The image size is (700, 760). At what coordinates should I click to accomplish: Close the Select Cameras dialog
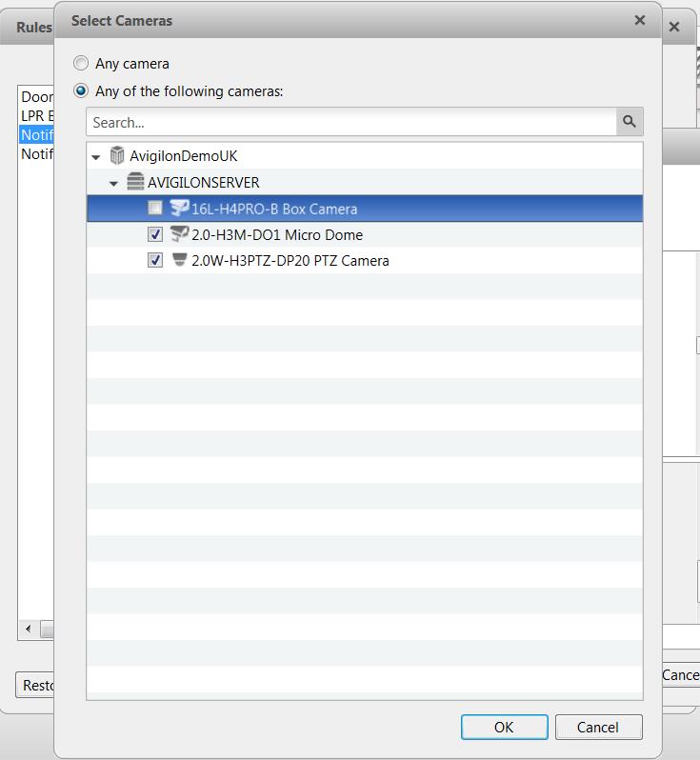[x=640, y=20]
